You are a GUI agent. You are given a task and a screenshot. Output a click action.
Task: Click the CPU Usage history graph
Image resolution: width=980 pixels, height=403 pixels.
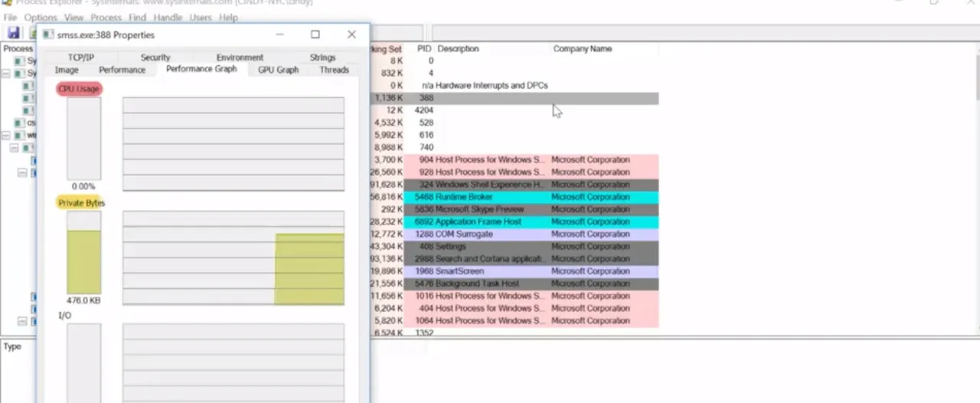click(x=234, y=144)
